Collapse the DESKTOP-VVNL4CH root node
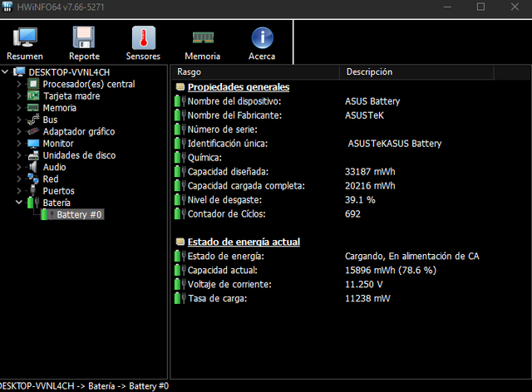 [5, 72]
